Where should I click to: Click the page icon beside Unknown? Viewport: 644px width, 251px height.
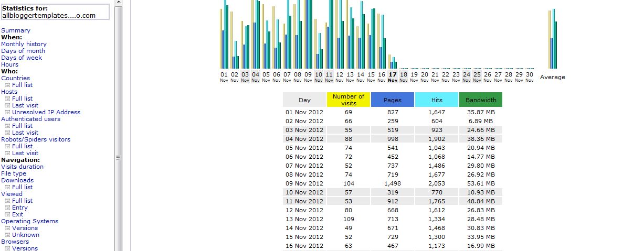click(8, 235)
